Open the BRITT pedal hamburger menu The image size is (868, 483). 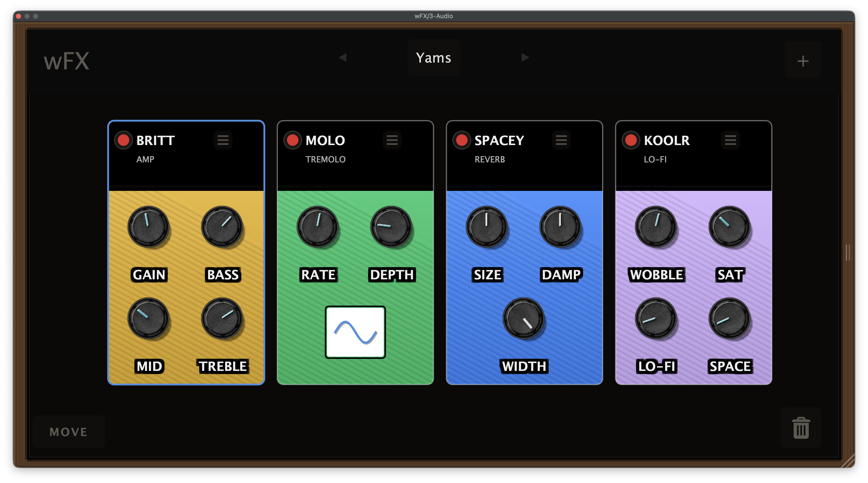tap(223, 140)
